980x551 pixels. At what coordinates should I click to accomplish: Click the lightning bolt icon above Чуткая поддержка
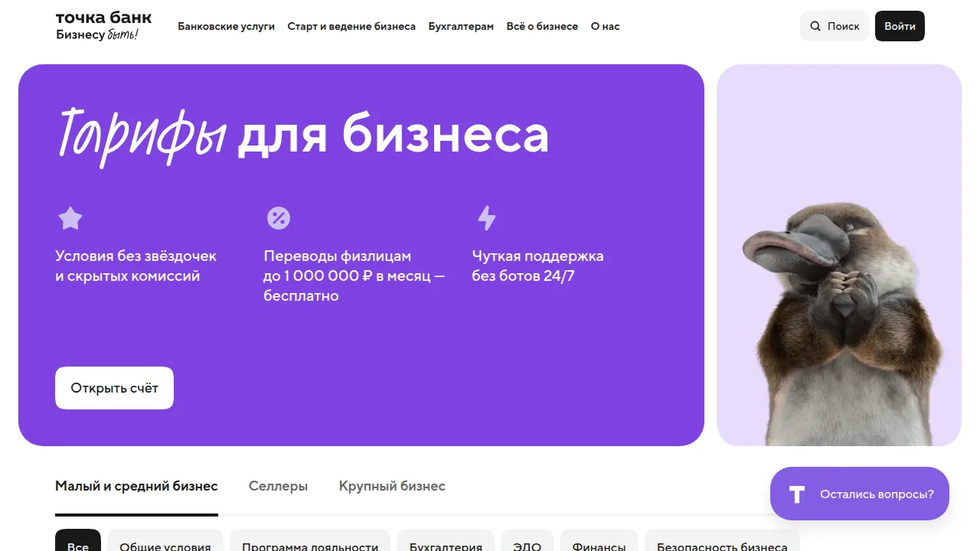pos(487,218)
